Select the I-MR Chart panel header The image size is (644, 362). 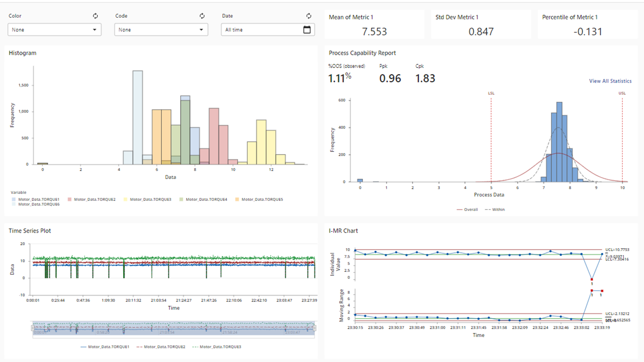coord(343,231)
